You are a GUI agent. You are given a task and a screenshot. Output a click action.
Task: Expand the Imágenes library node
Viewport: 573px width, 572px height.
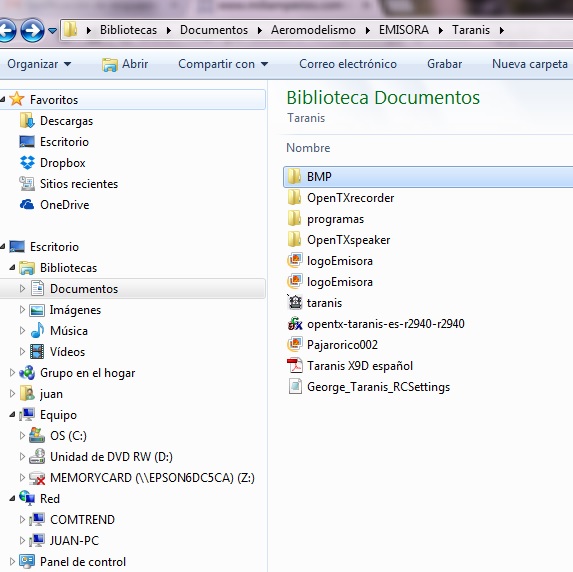click(x=22, y=310)
